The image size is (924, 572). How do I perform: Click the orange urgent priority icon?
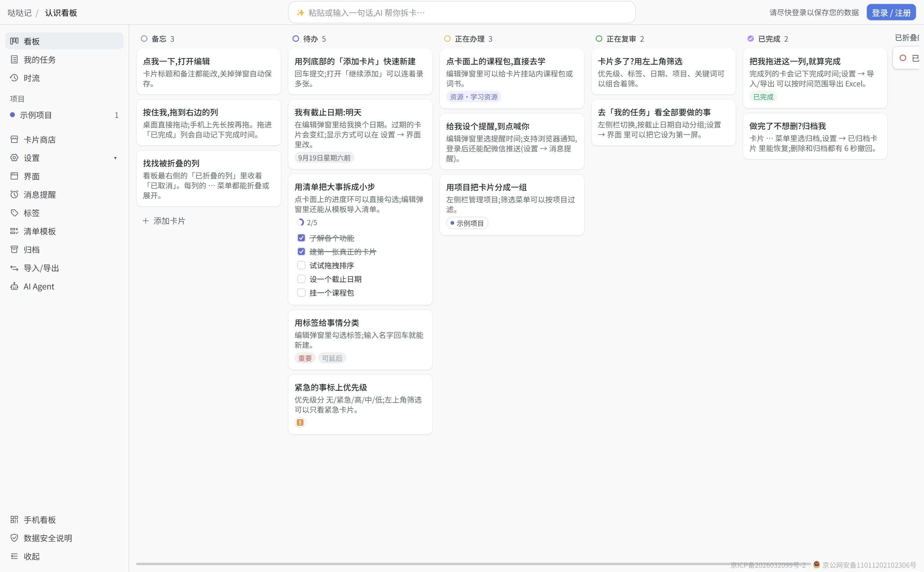[300, 422]
